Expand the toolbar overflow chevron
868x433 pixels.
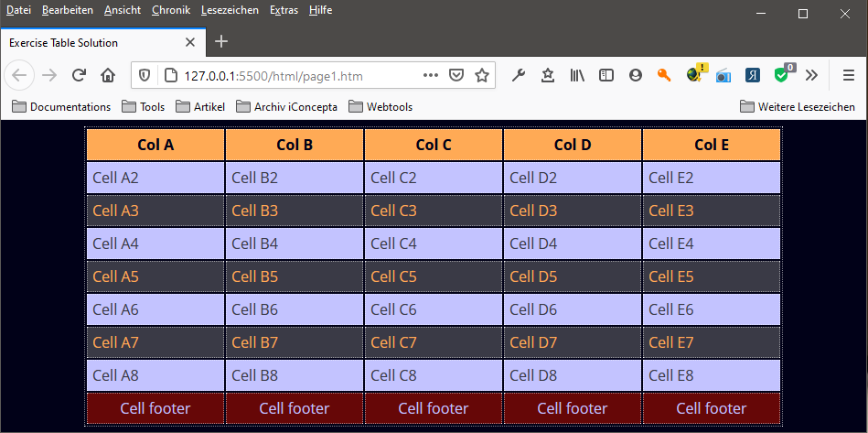pos(810,75)
